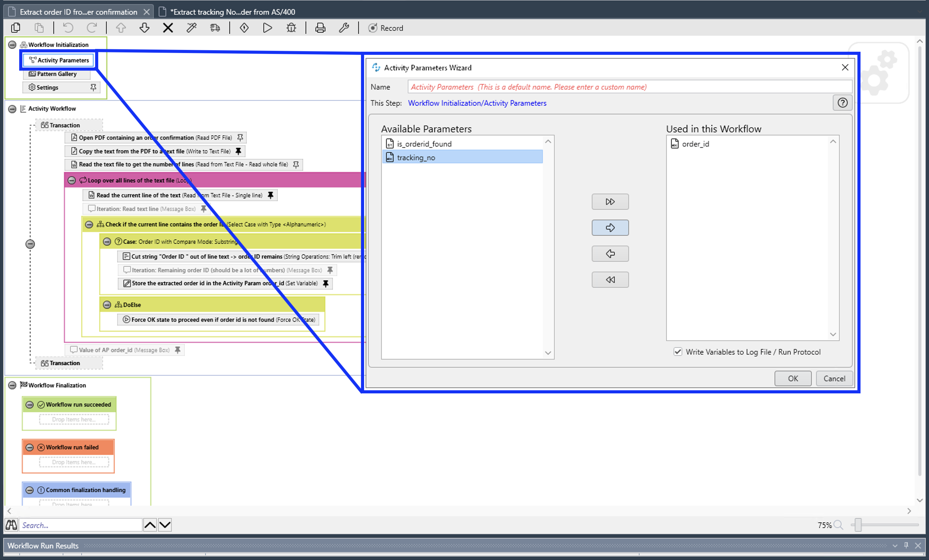The width and height of the screenshot is (929, 560).
Task: Click the magic wand wizard icon
Action: 192,28
